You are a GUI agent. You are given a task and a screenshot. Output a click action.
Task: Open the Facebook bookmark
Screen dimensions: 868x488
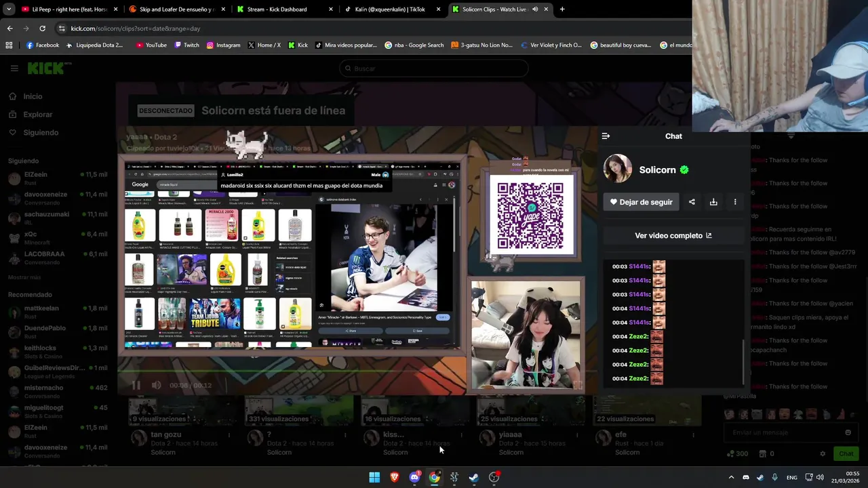pos(42,45)
